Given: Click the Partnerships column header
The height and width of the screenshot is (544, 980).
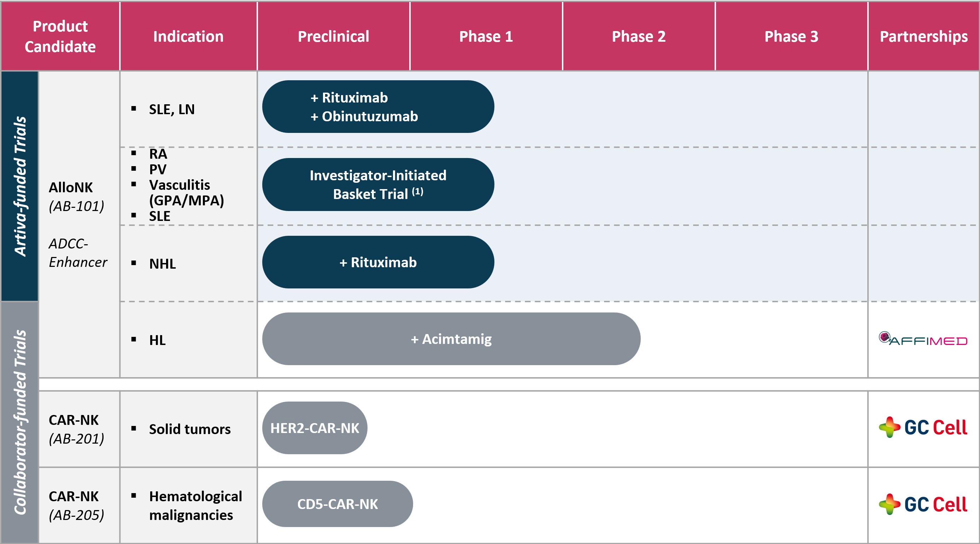Looking at the screenshot, I should tap(923, 36).
